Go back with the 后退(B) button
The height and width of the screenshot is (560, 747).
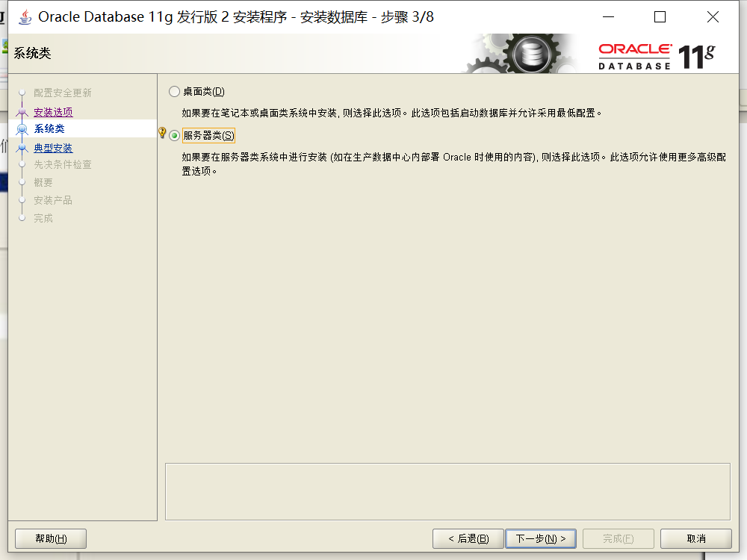[x=468, y=538]
